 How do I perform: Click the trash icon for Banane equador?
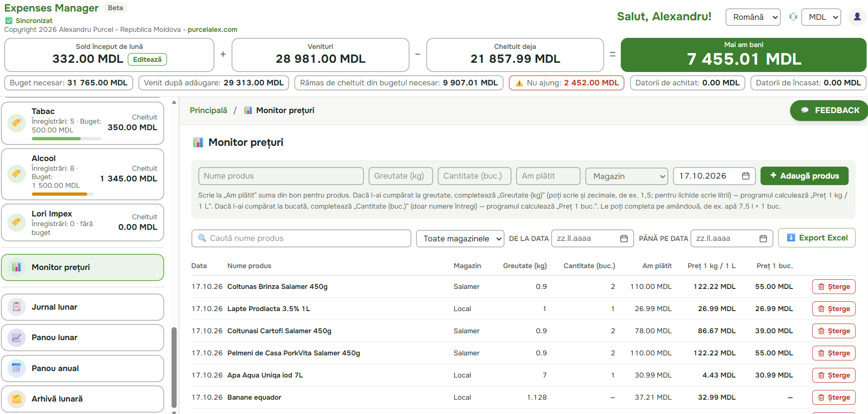pyautogui.click(x=821, y=397)
